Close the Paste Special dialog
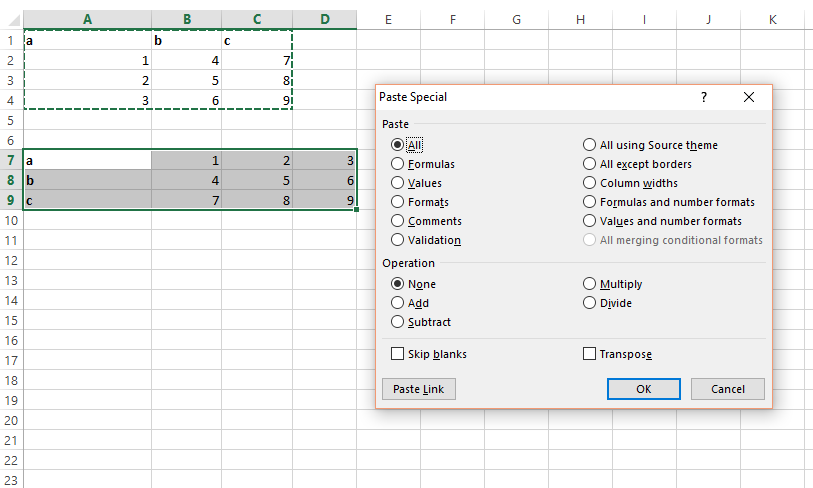The height and width of the screenshot is (488, 813). click(749, 97)
